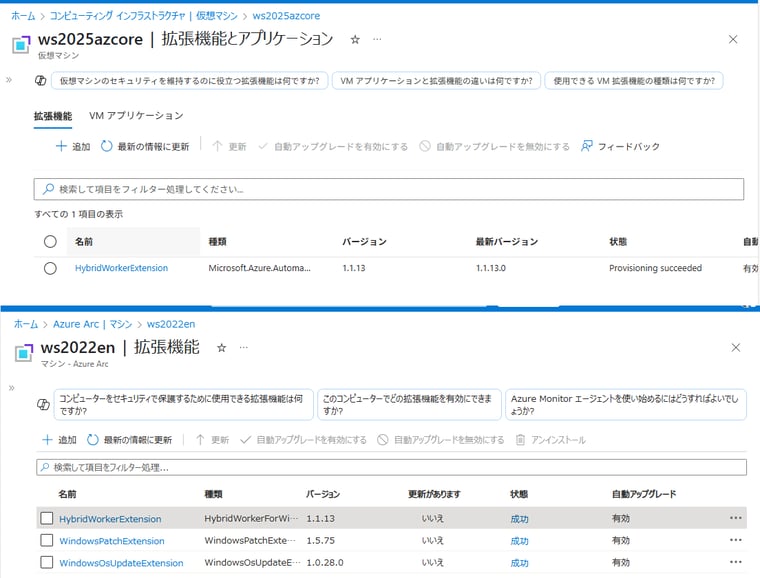The width and height of the screenshot is (760, 578).
Task: Favorite ws2022en page with star icon
Action: (x=222, y=348)
